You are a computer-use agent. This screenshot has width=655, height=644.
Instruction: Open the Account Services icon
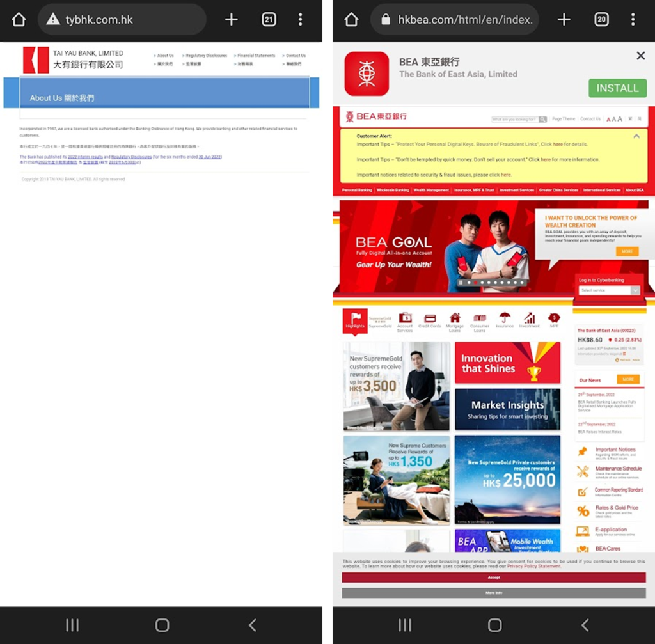(405, 322)
